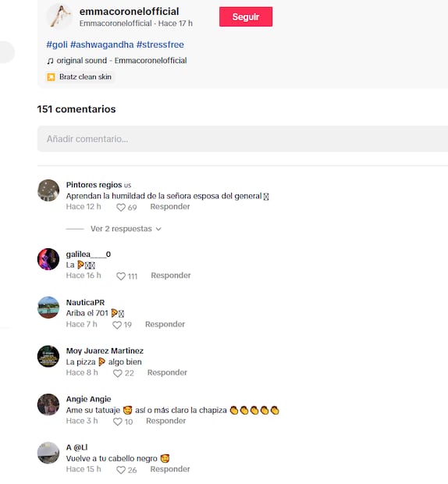This screenshot has height=484, width=448.
Task: Open the original sound music note link
Action: [x=50, y=61]
